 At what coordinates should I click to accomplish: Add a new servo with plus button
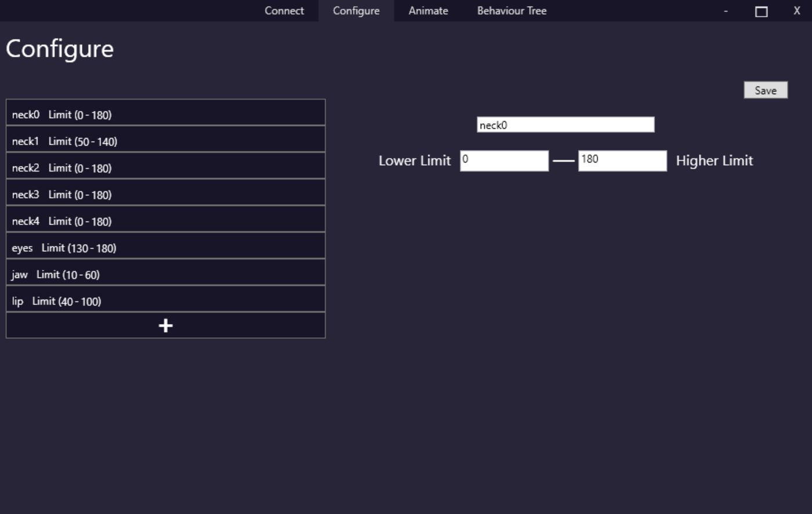coord(166,326)
